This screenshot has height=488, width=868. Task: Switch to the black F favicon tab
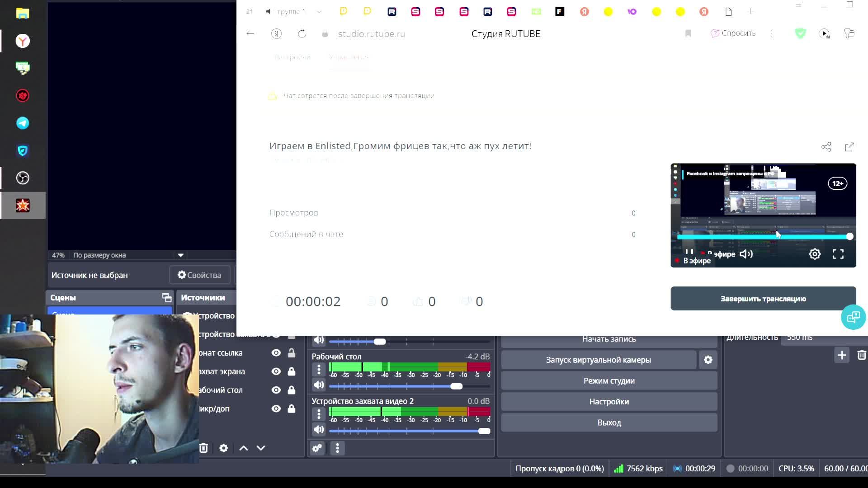coord(560,12)
